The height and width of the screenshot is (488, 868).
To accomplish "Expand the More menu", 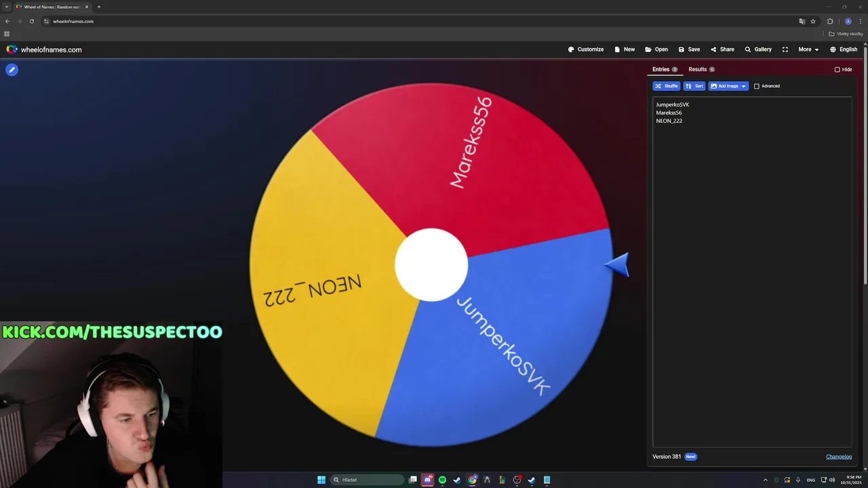I will pyautogui.click(x=808, y=49).
